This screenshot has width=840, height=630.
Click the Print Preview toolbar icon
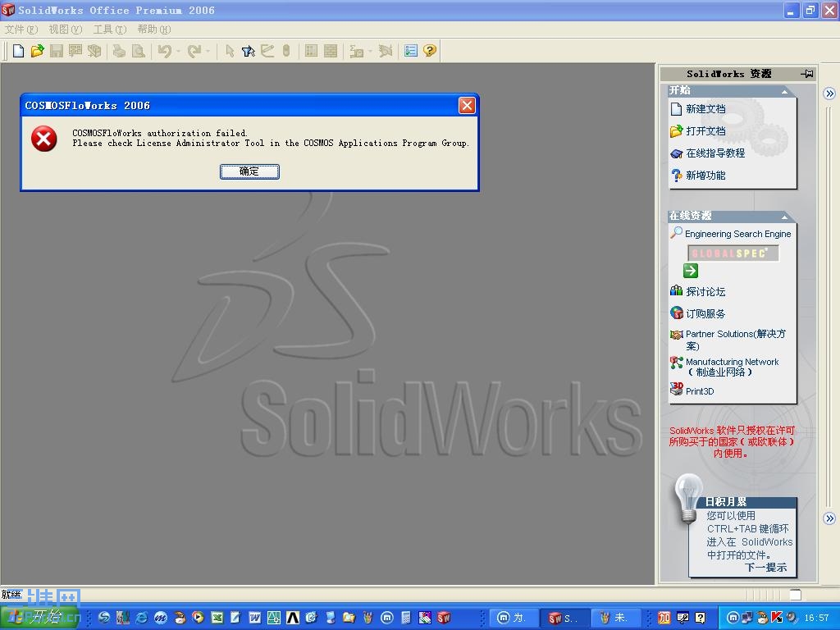coord(138,51)
